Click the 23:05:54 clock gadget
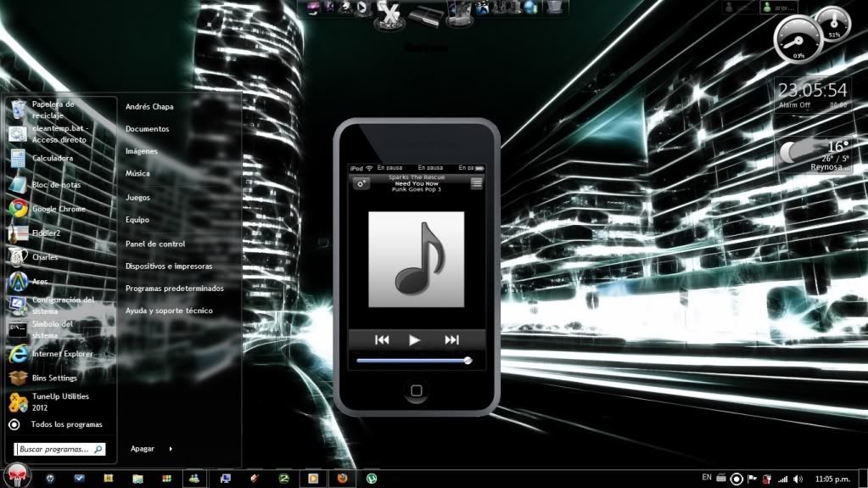The width and height of the screenshot is (868, 488). pyautogui.click(x=812, y=90)
